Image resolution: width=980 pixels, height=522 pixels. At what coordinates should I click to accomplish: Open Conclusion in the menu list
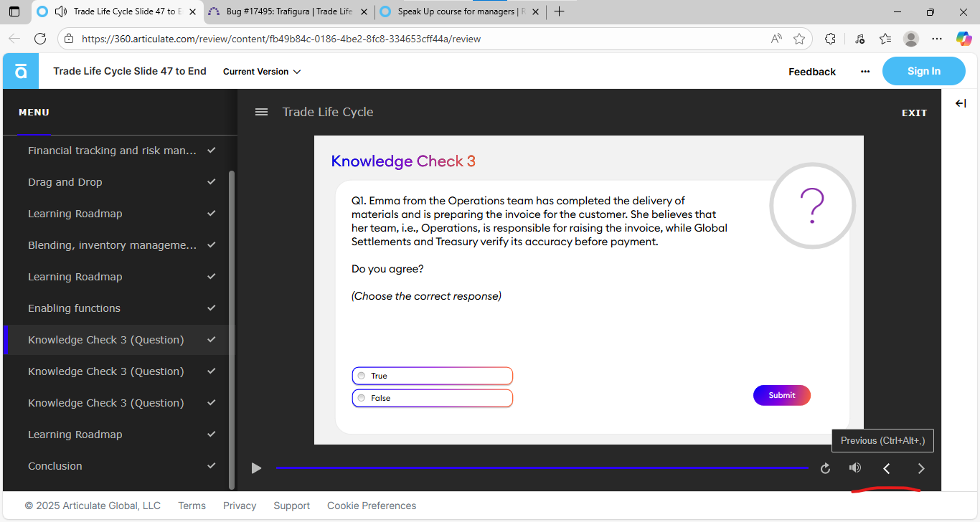click(55, 466)
